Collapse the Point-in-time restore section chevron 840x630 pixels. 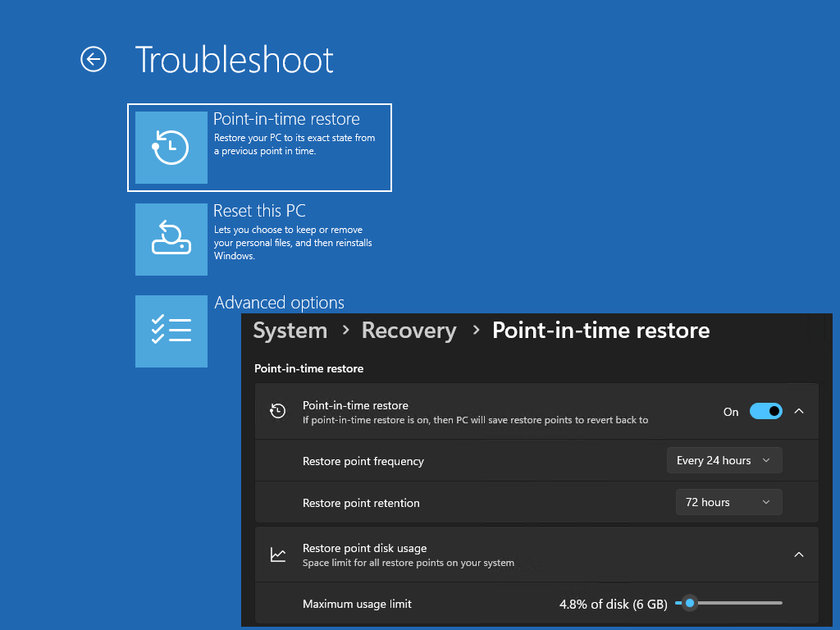click(799, 412)
